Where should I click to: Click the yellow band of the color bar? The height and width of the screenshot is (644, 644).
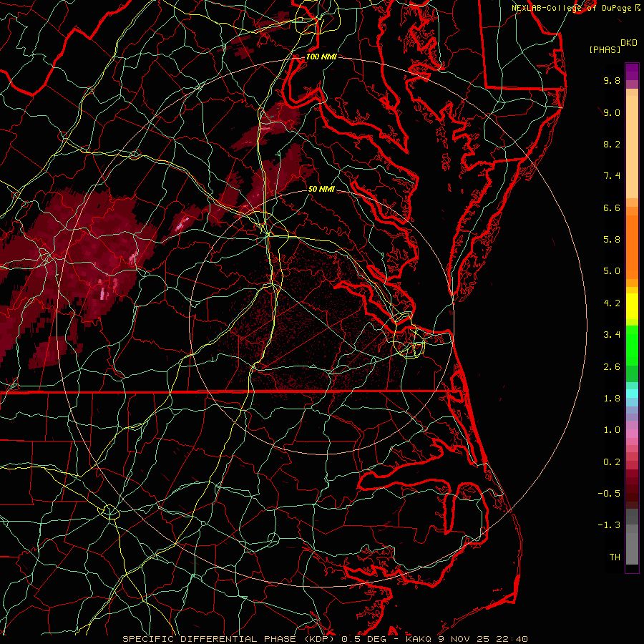pos(632,306)
